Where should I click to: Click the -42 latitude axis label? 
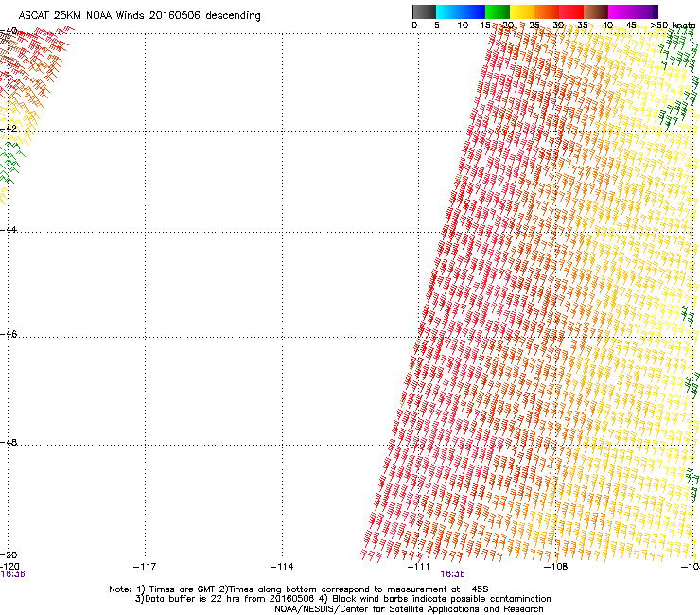pos(9,128)
